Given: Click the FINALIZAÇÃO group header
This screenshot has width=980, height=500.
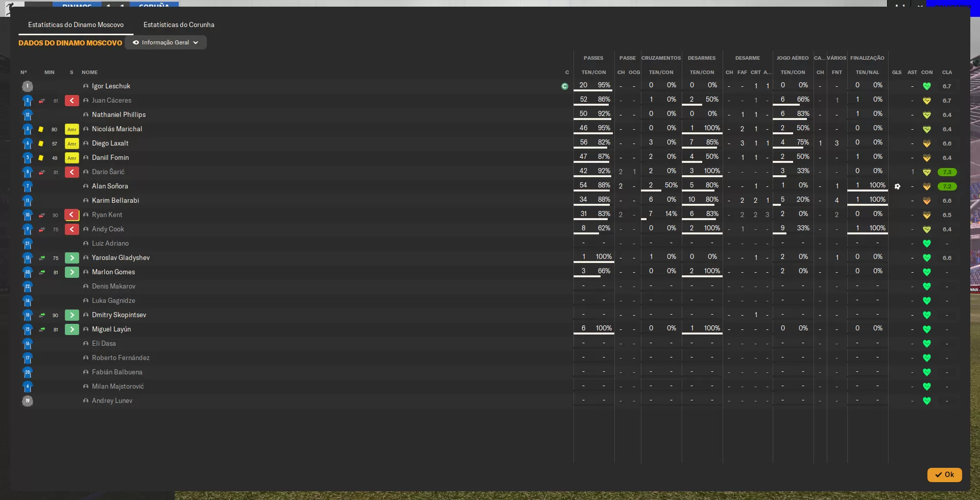Looking at the screenshot, I should (867, 58).
